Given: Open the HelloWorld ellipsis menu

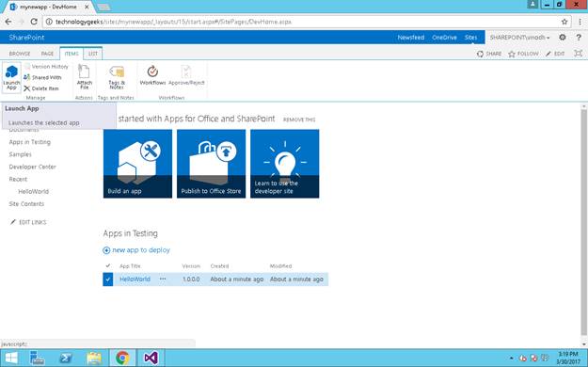Looking at the screenshot, I should tap(163, 279).
